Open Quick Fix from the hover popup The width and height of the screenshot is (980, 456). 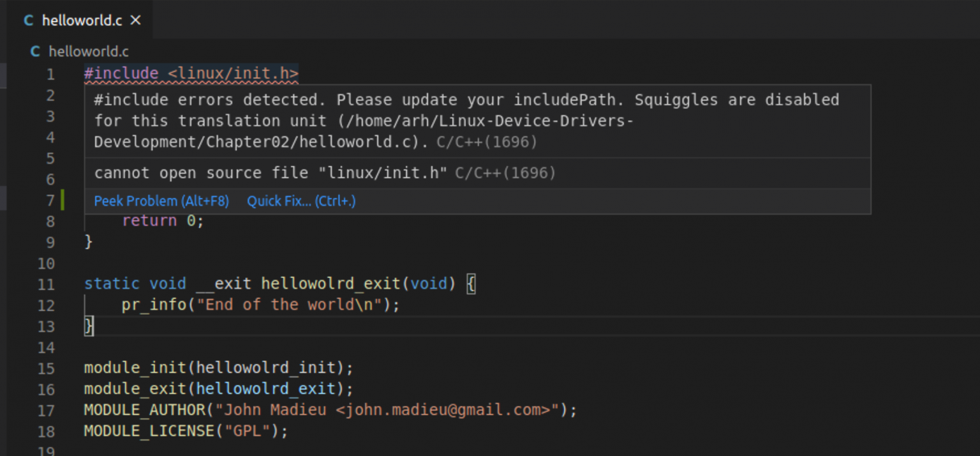click(301, 201)
